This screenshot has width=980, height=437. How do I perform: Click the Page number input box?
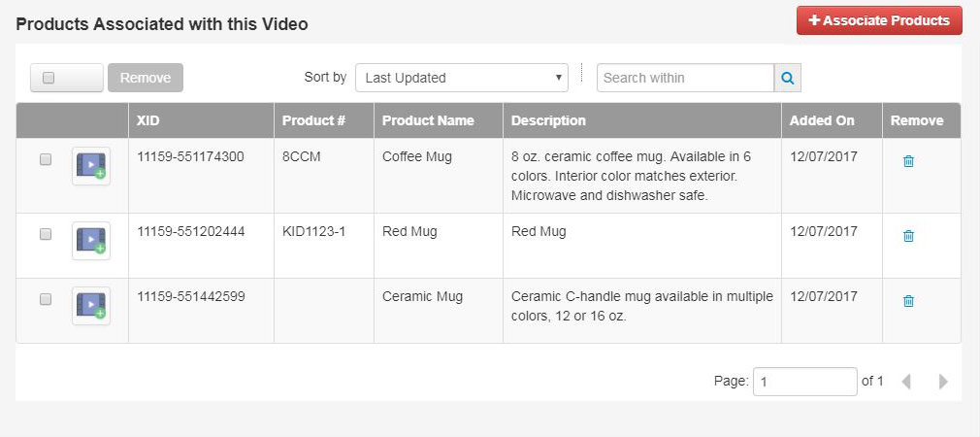pos(805,382)
